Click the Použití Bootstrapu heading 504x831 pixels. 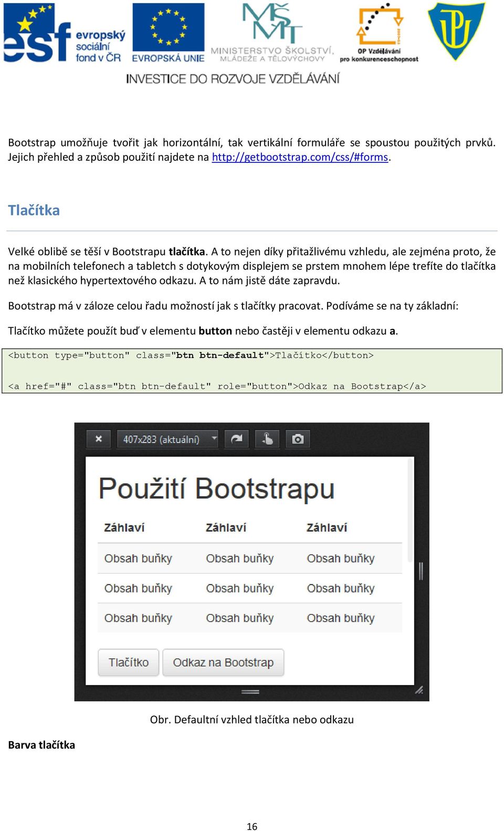216,489
